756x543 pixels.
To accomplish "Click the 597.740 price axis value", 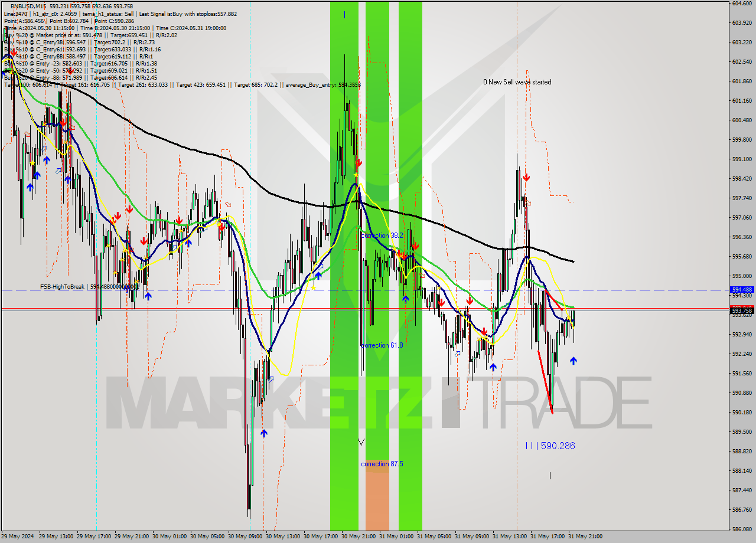I will pos(741,198).
